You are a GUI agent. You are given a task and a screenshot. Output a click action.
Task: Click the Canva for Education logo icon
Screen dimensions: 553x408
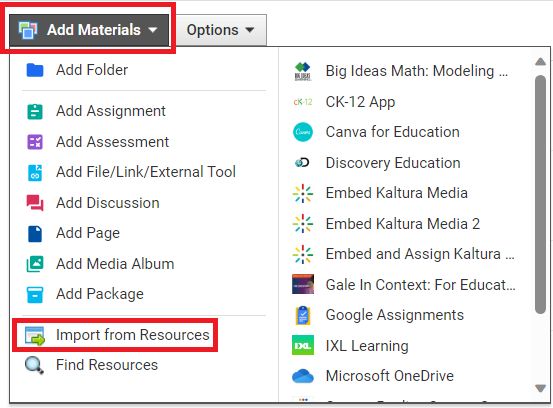303,132
